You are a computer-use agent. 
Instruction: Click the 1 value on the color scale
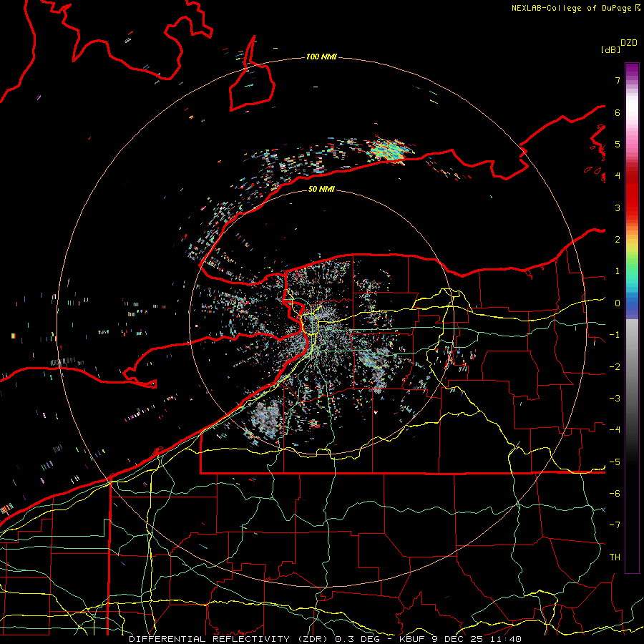pyautogui.click(x=618, y=271)
